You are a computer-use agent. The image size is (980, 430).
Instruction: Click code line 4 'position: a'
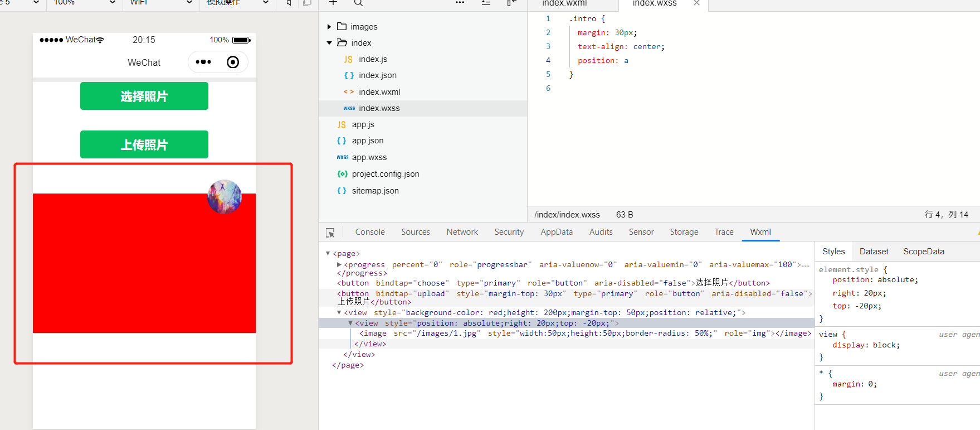pyautogui.click(x=603, y=61)
